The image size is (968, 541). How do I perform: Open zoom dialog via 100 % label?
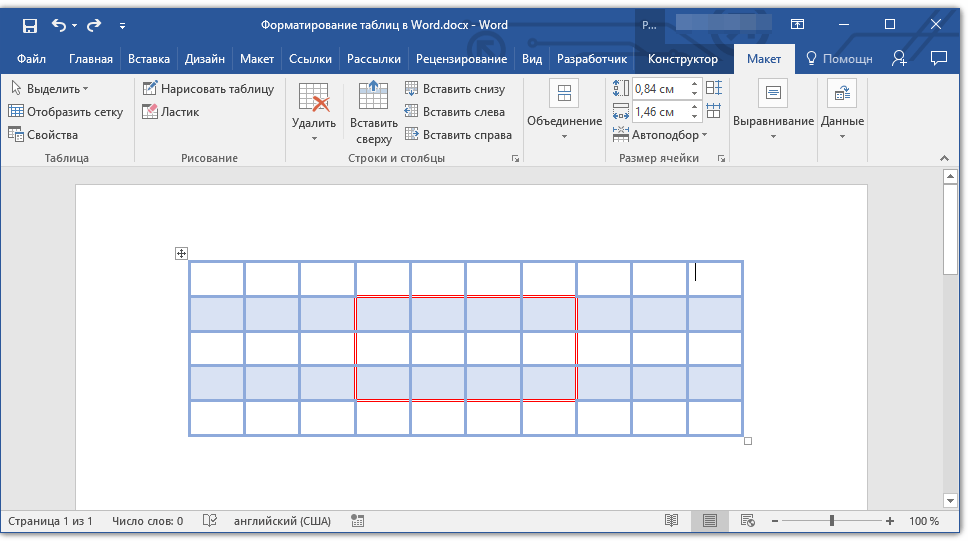[924, 521]
